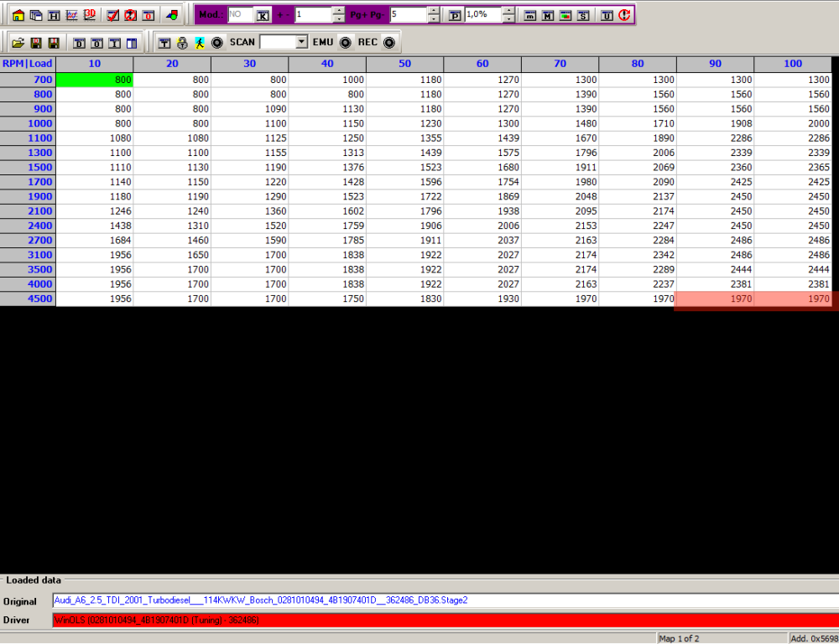Screen dimensions: 839x644
Task: Increase the percentage value stepper
Action: [509, 11]
